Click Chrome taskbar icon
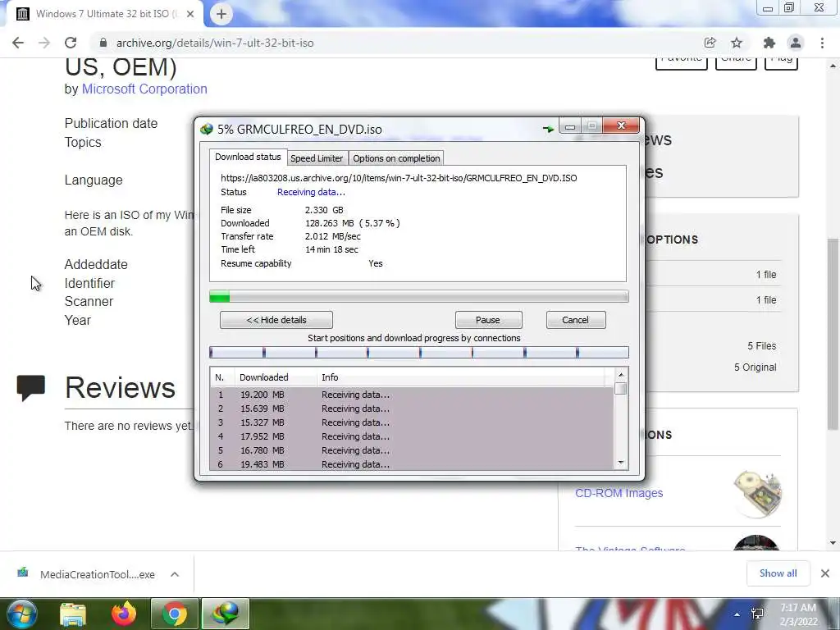Viewport: 840px width, 630px height. [174, 614]
